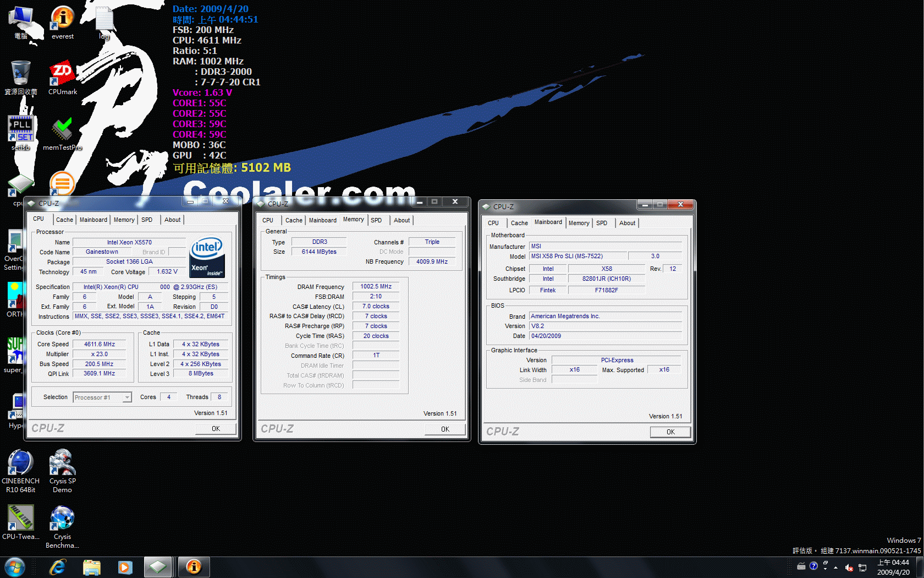Click the DRAM Frequency 1002.5 MHz field
Screen dimensions: 924x578
click(376, 287)
